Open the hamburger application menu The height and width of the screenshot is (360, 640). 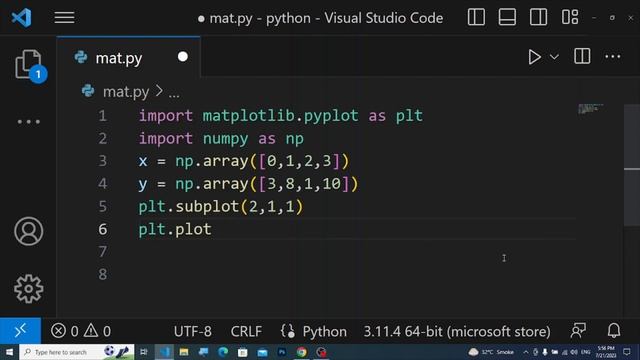64,18
